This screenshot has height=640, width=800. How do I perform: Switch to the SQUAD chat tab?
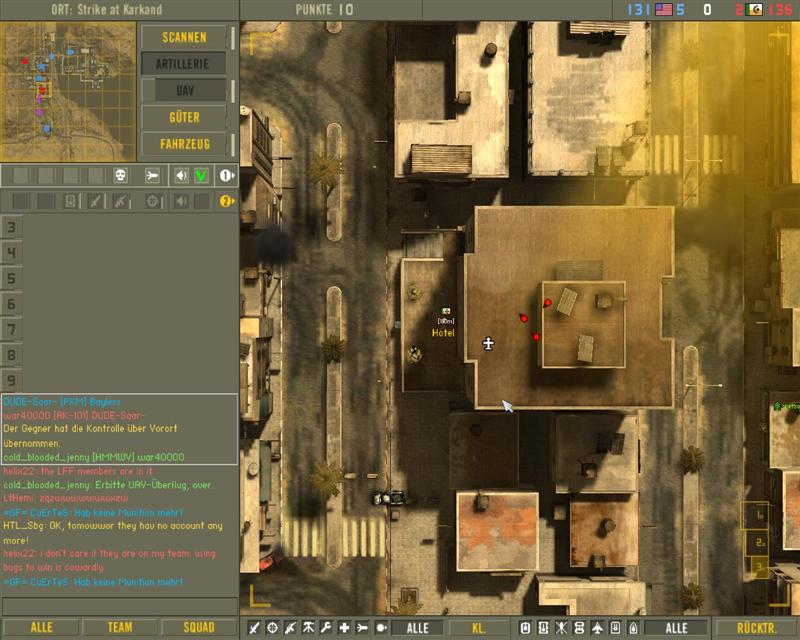tap(199, 628)
